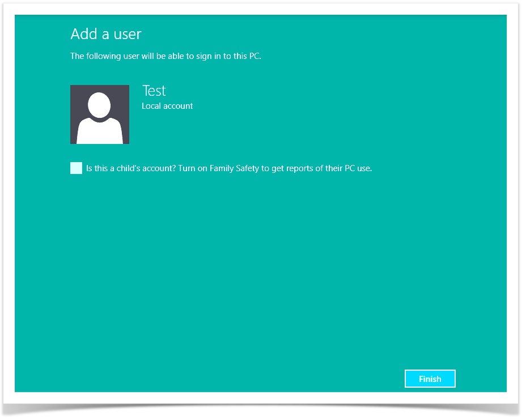The width and height of the screenshot is (526, 420).
Task: Click the word "account" under the Test name
Action: coord(177,106)
